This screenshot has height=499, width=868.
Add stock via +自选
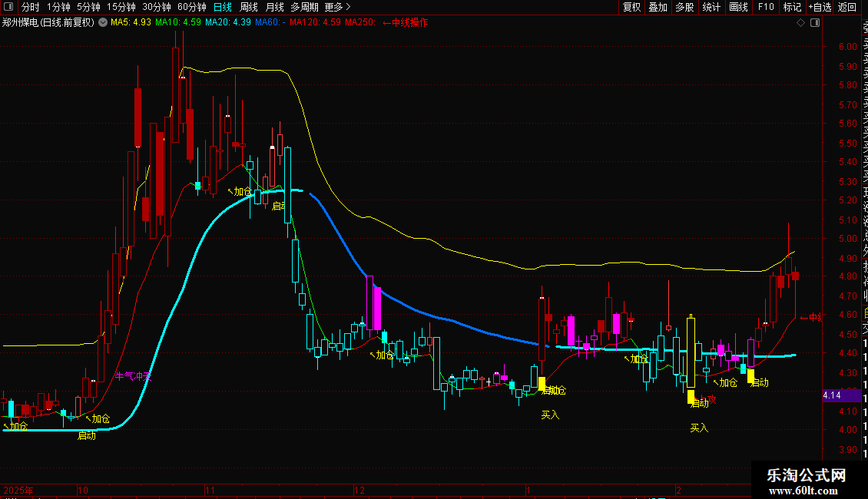(x=820, y=7)
